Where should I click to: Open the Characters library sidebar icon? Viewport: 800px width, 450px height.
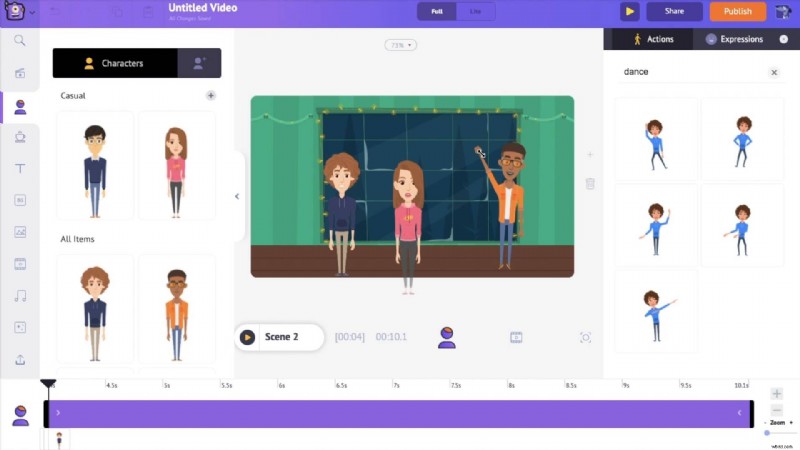click(20, 107)
